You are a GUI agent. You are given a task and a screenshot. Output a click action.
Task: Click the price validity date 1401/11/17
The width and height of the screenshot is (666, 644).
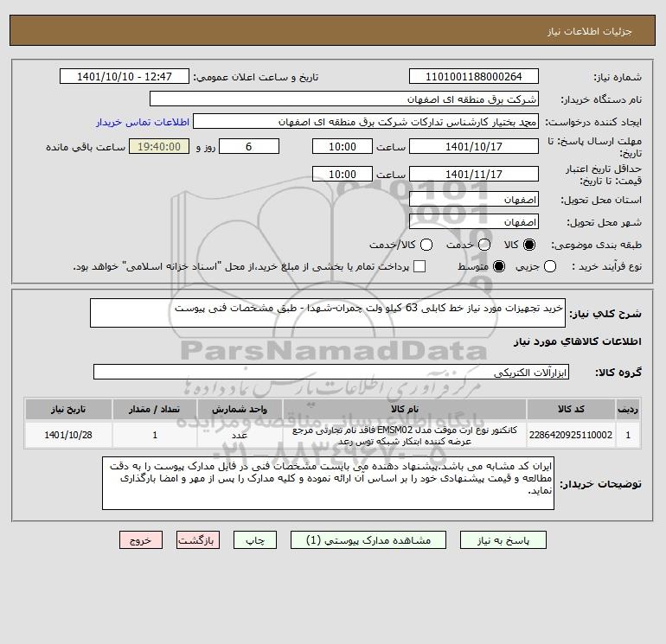[x=474, y=174]
